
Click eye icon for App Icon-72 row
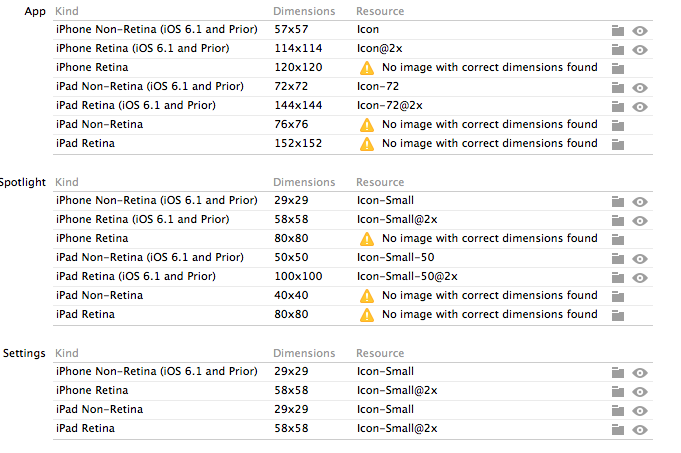[x=640, y=87]
